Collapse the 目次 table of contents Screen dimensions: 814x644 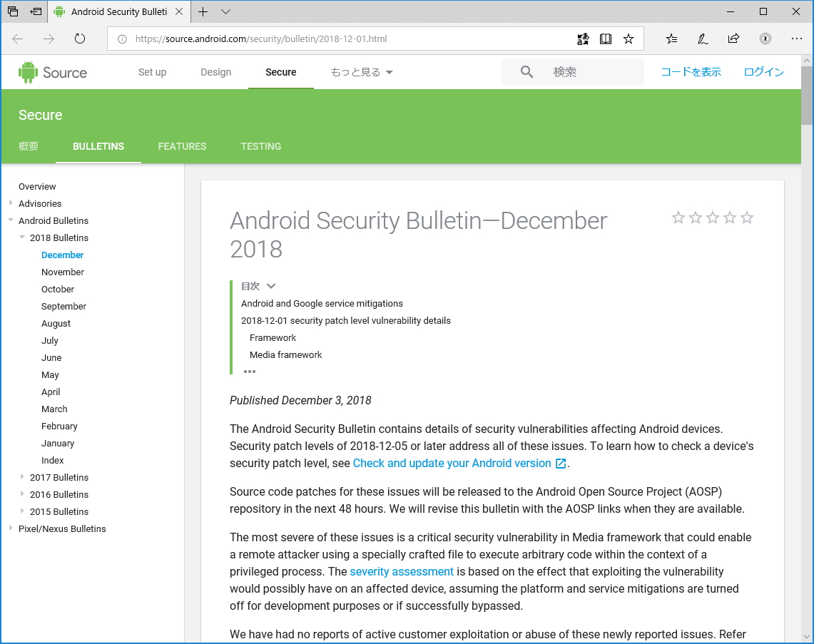[x=270, y=285]
